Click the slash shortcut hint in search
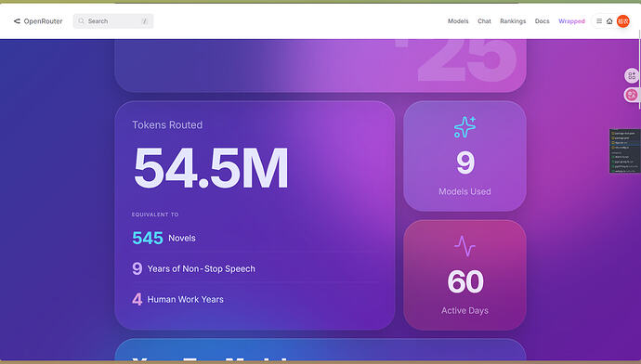641x364 pixels. coord(144,20)
